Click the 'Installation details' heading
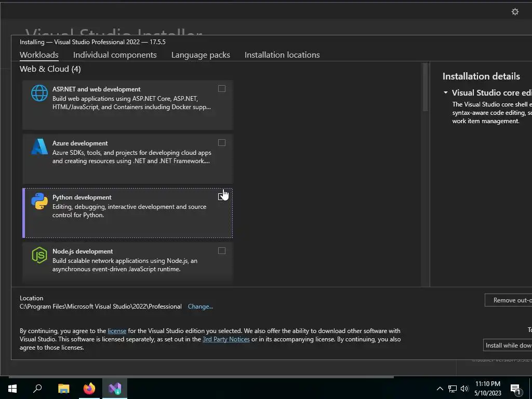Viewport: 532px width, 399px height. 481,76
